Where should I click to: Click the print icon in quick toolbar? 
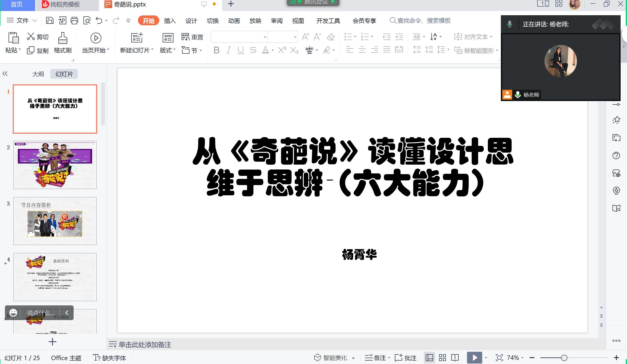click(x=74, y=21)
